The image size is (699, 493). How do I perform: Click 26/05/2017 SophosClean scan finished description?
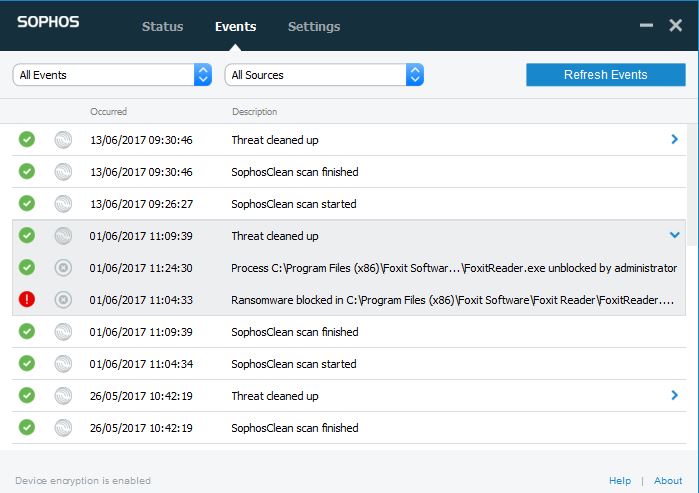(295, 428)
